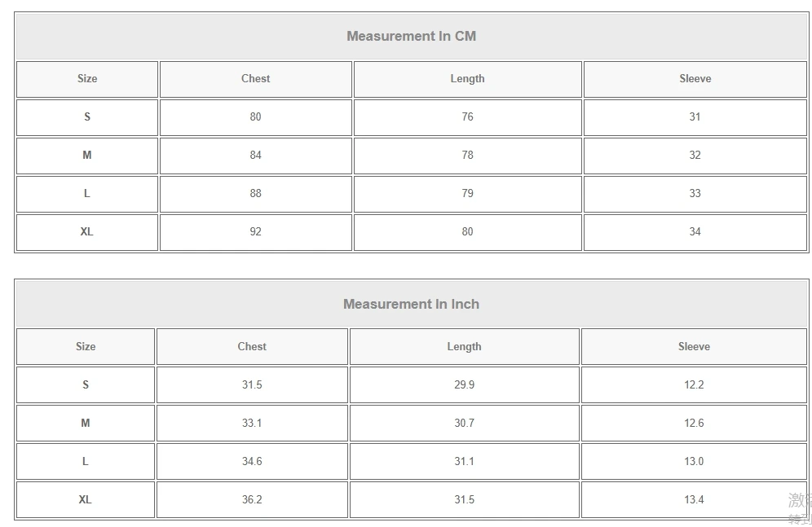The height and width of the screenshot is (527, 812).
Task: Select the Sleeve column header in CM table
Action: click(x=695, y=79)
